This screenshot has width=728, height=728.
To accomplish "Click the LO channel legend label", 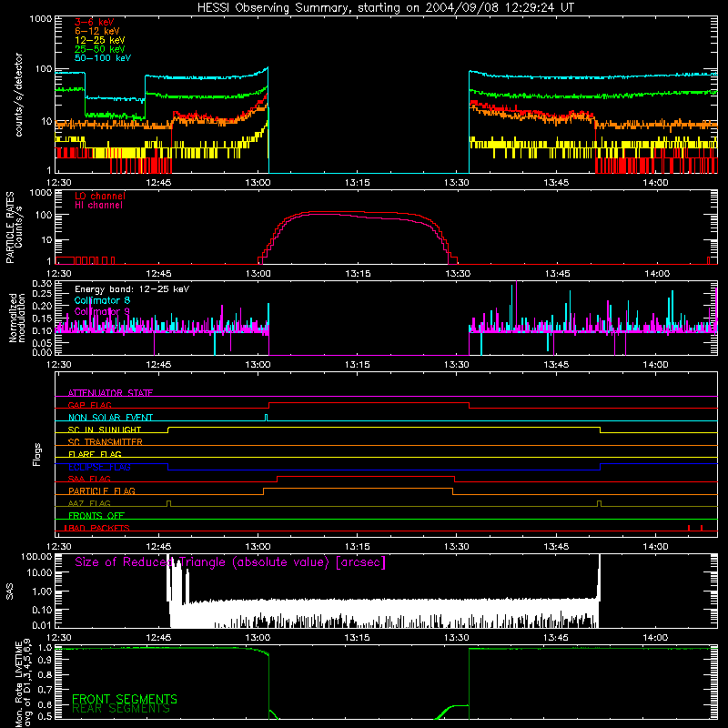I will click(100, 196).
